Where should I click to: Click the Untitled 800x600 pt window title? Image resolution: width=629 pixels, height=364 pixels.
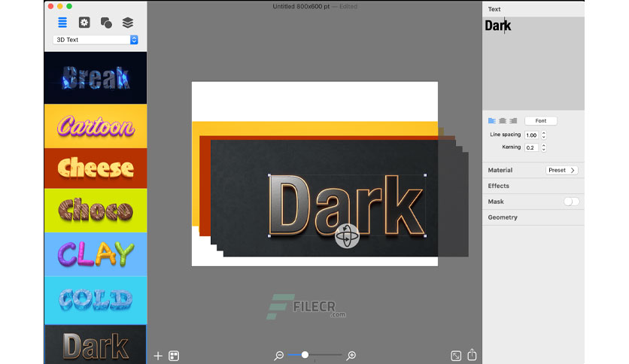(301, 6)
